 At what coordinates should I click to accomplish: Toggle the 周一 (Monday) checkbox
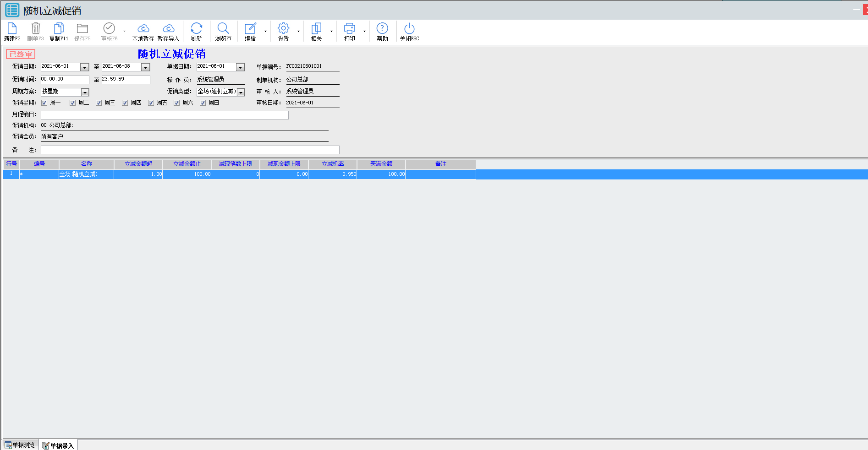coord(44,103)
